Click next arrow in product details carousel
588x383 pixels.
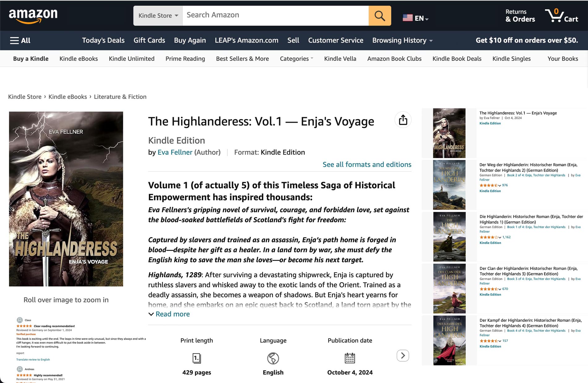[x=403, y=355]
